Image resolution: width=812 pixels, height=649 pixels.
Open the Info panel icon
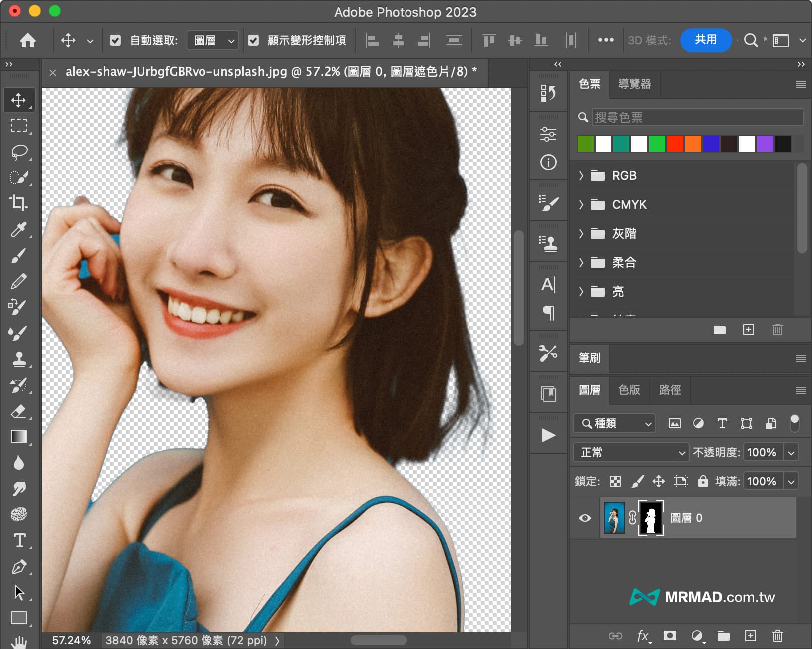pos(548,162)
